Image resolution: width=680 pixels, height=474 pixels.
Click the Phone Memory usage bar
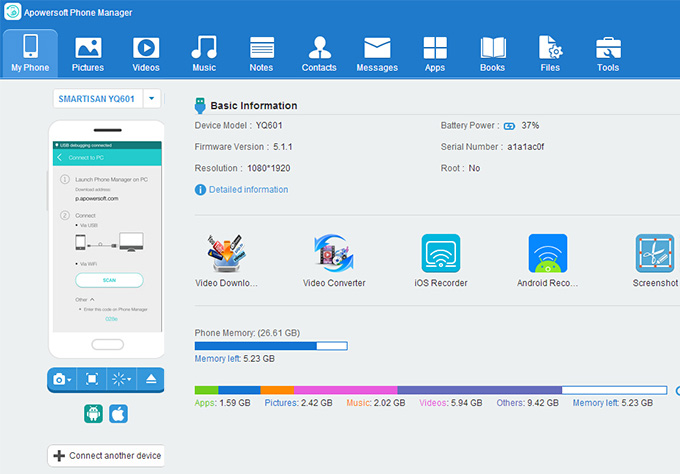click(271, 346)
